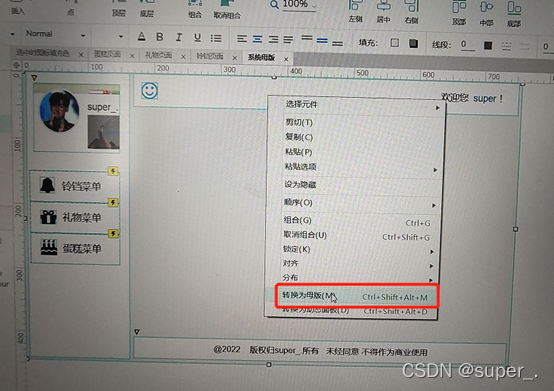Image resolution: width=554 pixels, height=391 pixels.
Task: Click the 取消组合 ungroup toolbar icon
Action: point(226,3)
